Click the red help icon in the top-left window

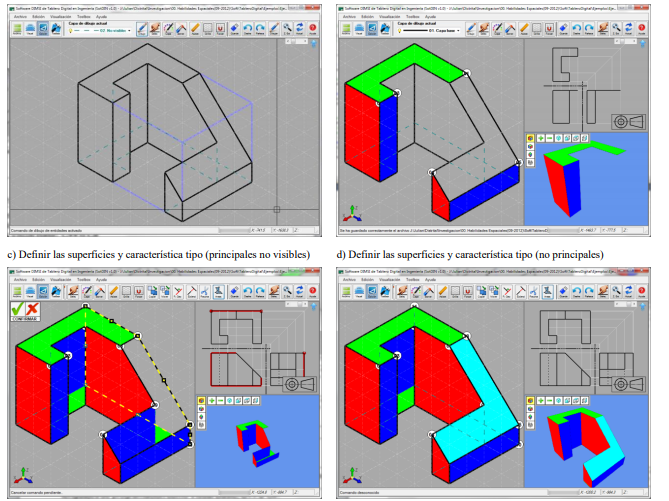tap(313, 30)
